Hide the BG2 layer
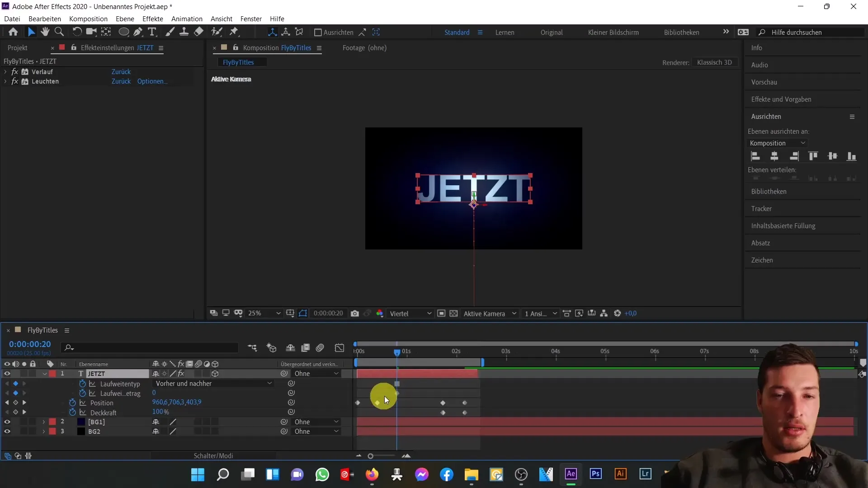The width and height of the screenshot is (868, 488). point(7,432)
